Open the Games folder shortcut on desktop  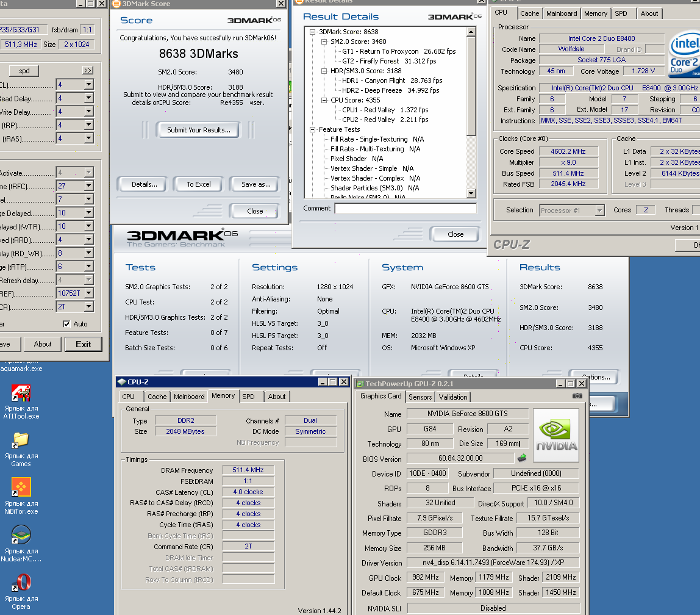[x=21, y=449]
